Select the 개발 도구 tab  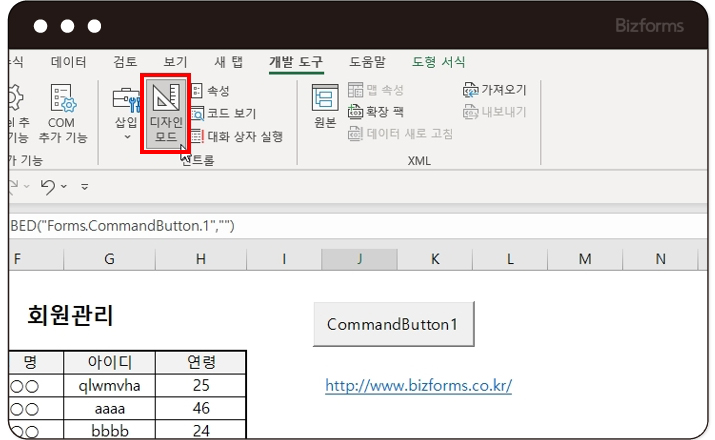[296, 62]
